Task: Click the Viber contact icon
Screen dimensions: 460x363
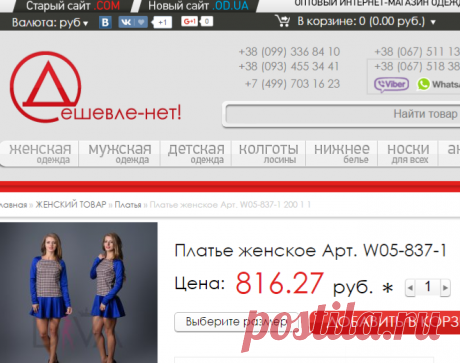Action: tap(391, 84)
